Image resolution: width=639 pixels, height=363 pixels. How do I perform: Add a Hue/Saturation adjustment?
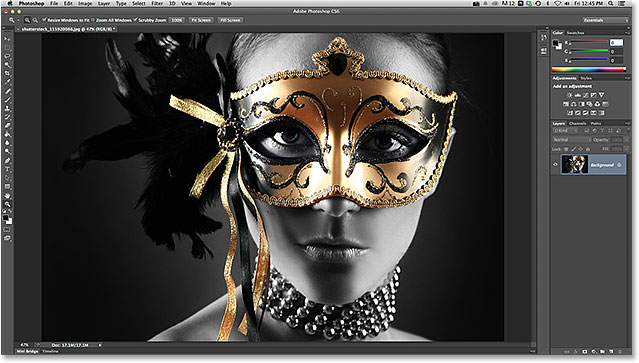[566, 104]
